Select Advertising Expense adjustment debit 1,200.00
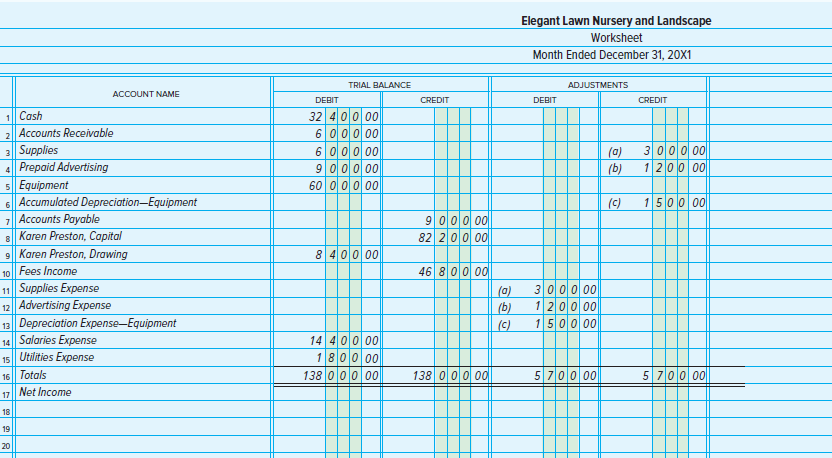Screen dimensions: 832x458 (566, 306)
